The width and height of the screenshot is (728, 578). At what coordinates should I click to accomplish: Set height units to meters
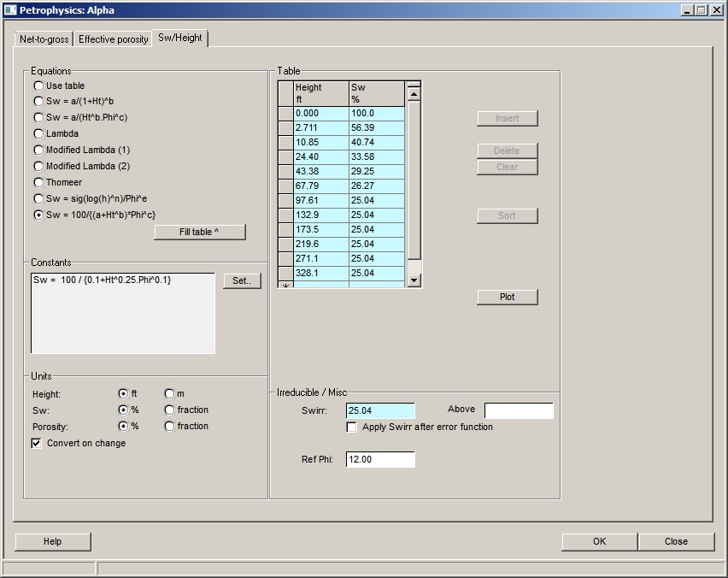pyautogui.click(x=169, y=393)
